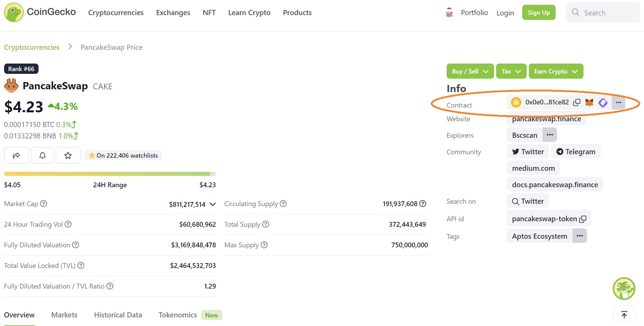Add CAKE token to MetaMask
The height and width of the screenshot is (326, 644).
point(589,102)
